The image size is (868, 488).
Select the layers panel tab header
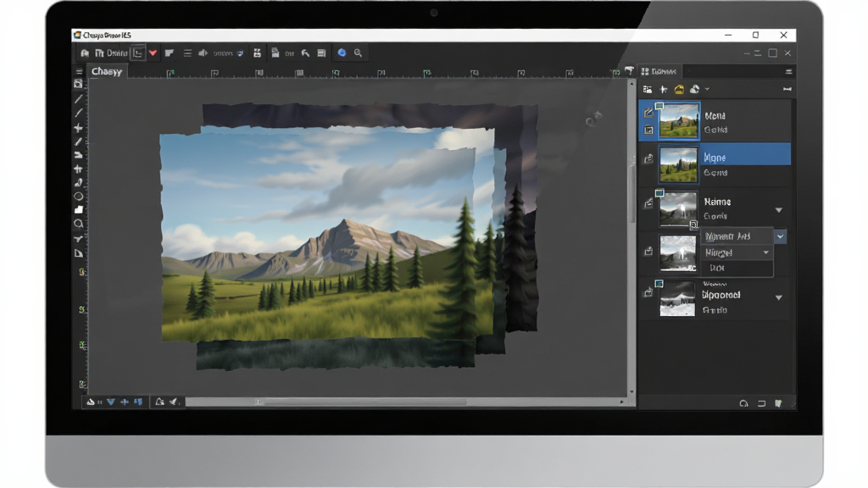click(659, 71)
